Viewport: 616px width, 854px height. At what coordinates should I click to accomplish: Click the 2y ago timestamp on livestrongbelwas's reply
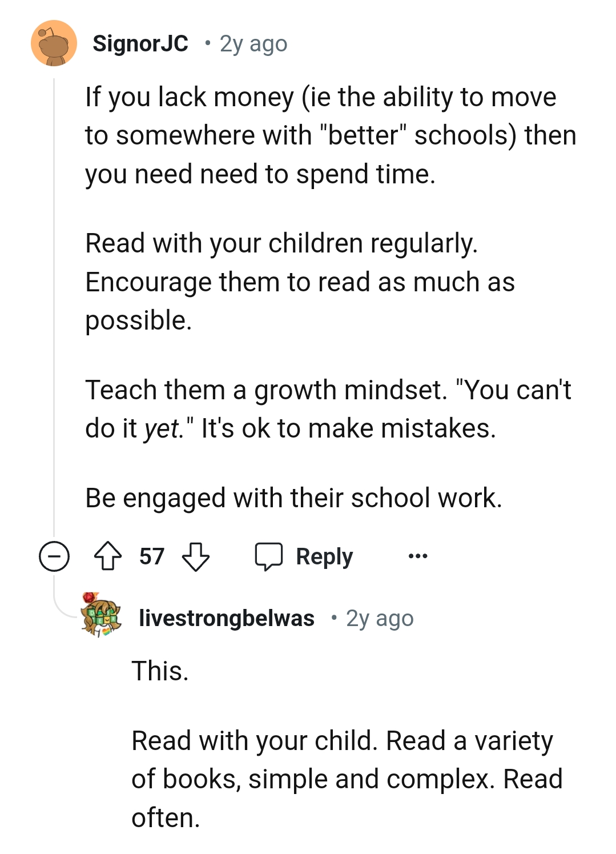coord(380,618)
